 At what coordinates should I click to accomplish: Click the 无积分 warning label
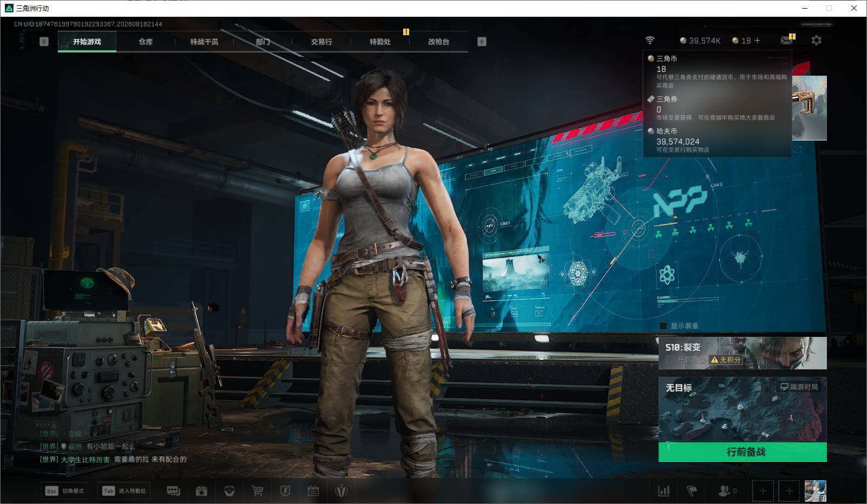coord(726,360)
